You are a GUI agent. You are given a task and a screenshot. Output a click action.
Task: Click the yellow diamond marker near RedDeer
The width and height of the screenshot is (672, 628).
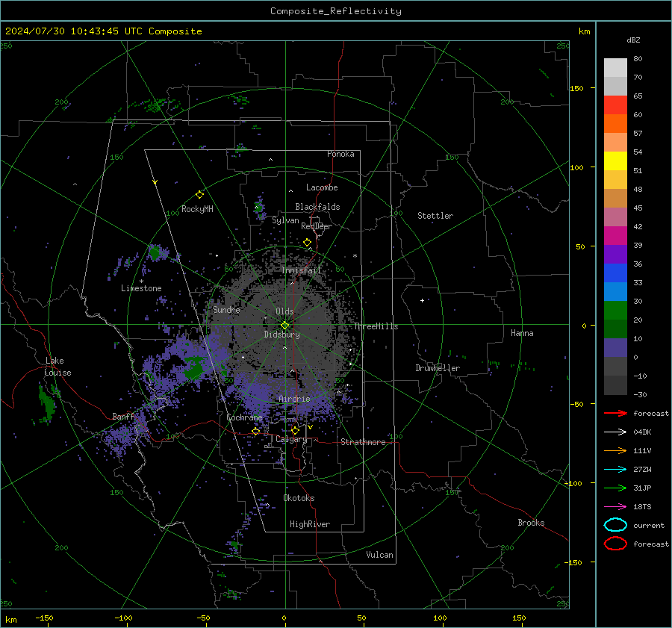tap(308, 243)
